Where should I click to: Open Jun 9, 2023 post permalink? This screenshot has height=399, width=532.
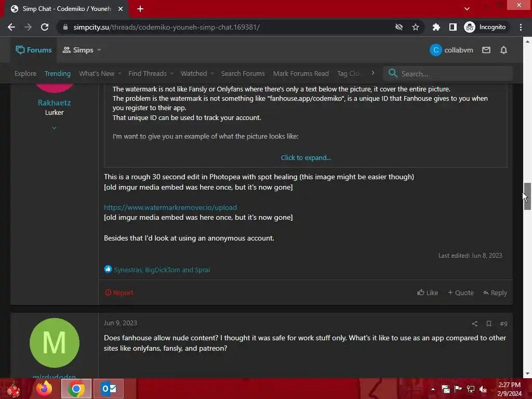pyautogui.click(x=121, y=323)
